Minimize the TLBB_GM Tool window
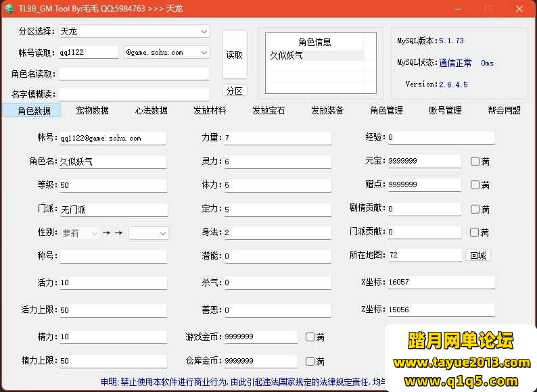The width and height of the screenshot is (537, 392). (x=458, y=9)
